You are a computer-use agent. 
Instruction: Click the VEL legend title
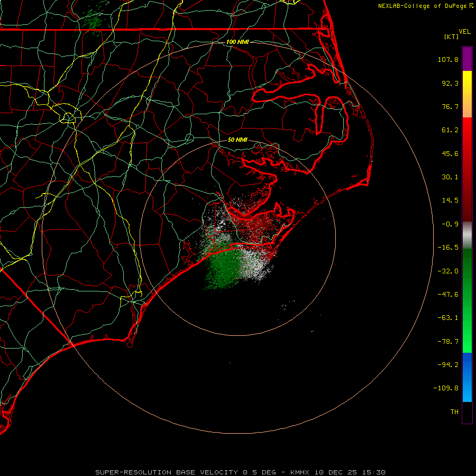tap(464, 31)
